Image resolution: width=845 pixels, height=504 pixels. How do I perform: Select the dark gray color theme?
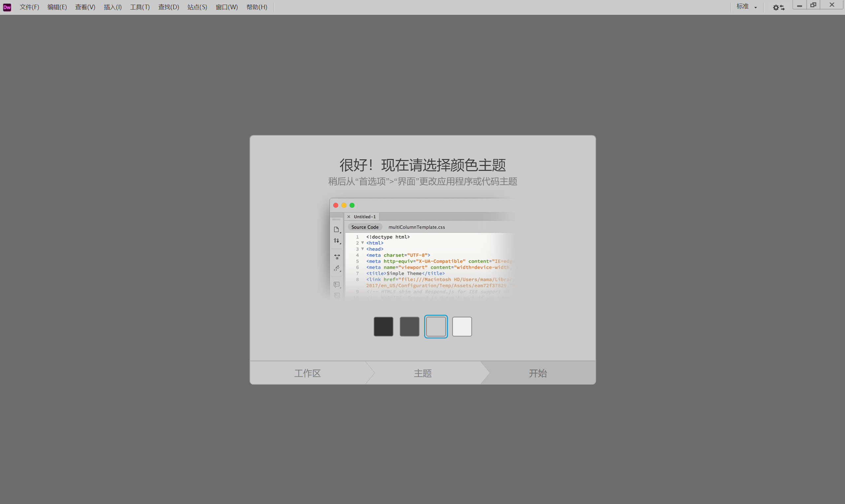pyautogui.click(x=409, y=327)
